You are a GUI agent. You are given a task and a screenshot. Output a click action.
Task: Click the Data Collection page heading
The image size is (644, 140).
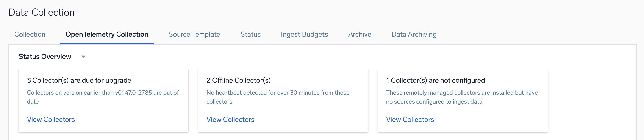(x=42, y=12)
